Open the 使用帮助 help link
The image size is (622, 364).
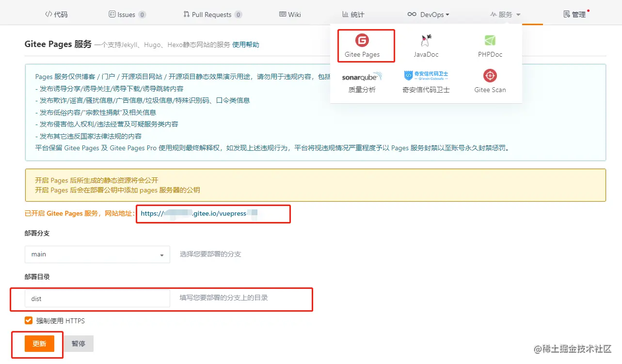[246, 45]
